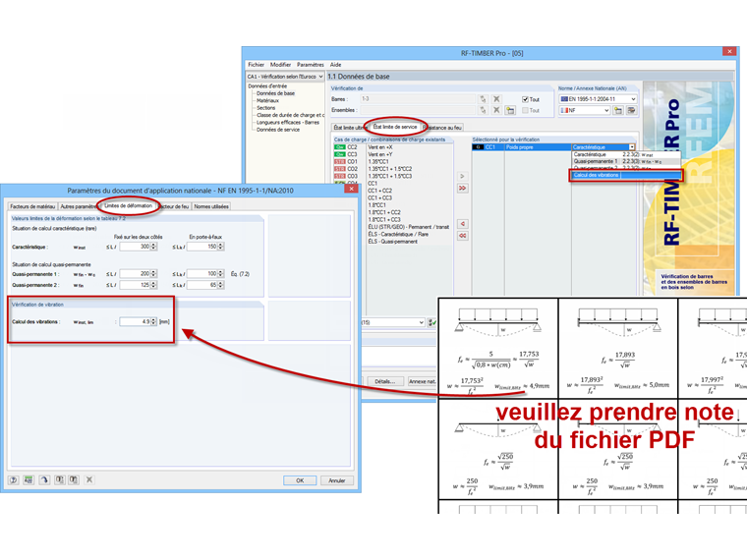Image resolution: width=747 pixels, height=560 pixels.
Task: Open the Paramètres menu
Action: tap(311, 65)
